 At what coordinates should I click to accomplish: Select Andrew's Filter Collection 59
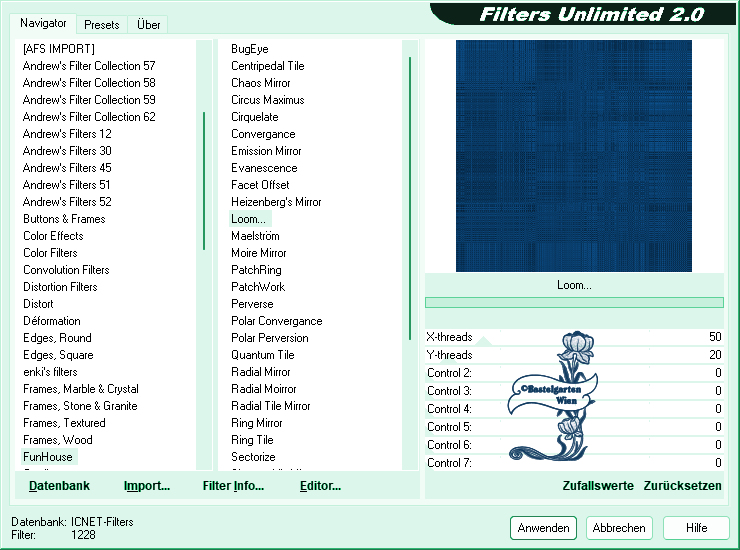click(x=89, y=100)
